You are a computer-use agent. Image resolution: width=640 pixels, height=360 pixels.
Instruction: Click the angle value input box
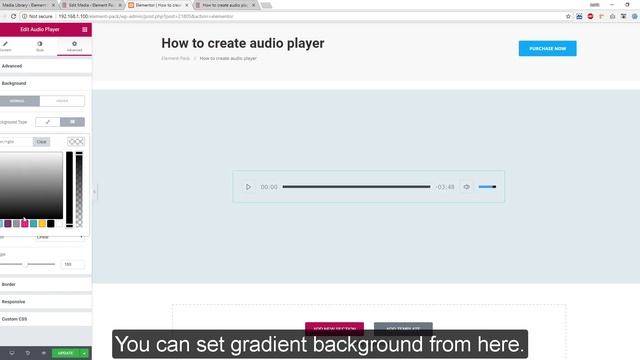(x=73, y=264)
